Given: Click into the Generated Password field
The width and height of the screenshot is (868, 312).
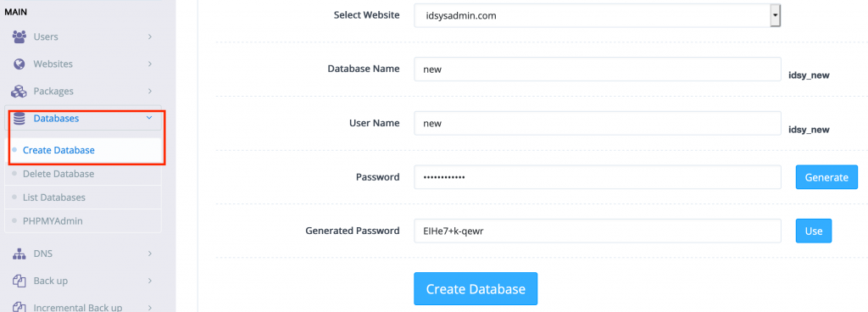Looking at the screenshot, I should (x=598, y=231).
